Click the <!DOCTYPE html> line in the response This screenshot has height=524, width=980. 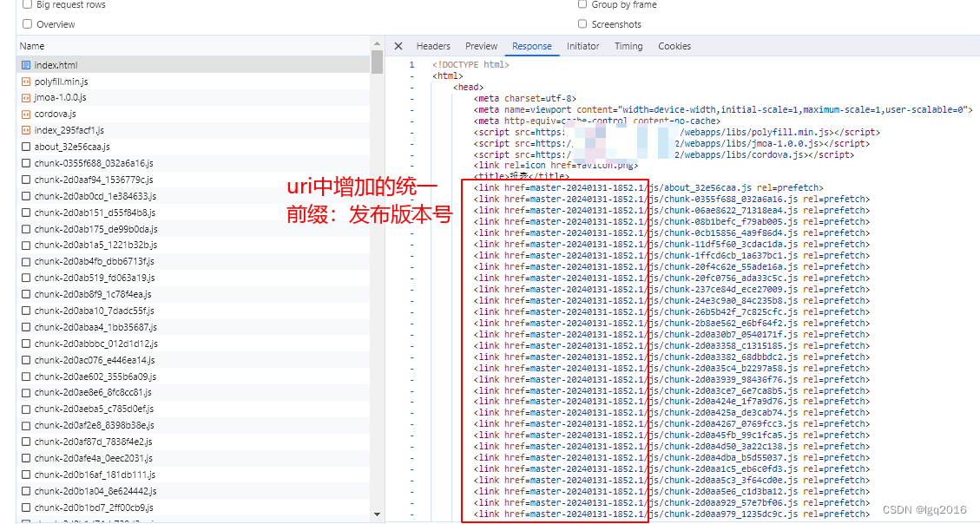click(x=470, y=65)
